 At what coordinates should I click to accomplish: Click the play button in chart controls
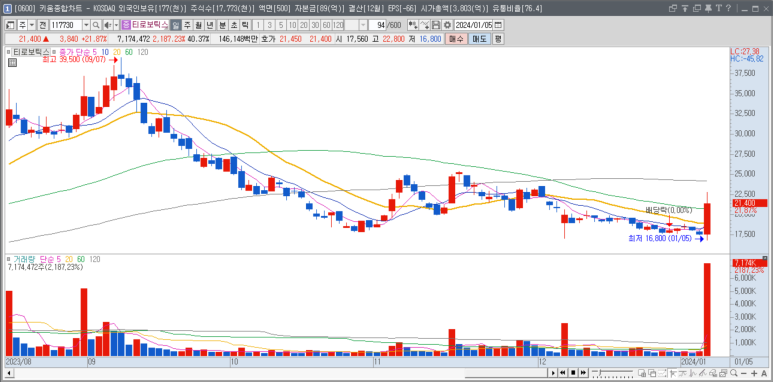553,373
